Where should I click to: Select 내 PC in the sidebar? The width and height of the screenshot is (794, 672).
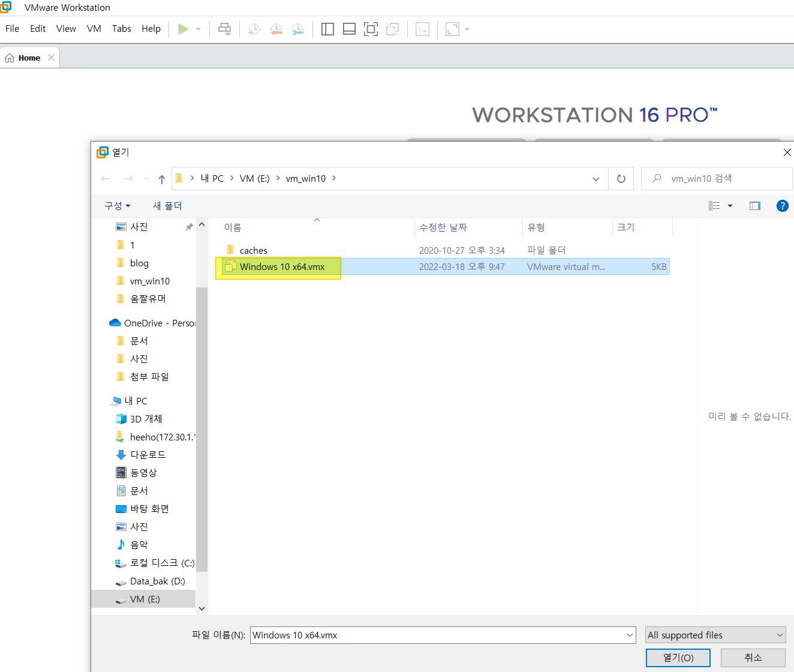pos(136,401)
